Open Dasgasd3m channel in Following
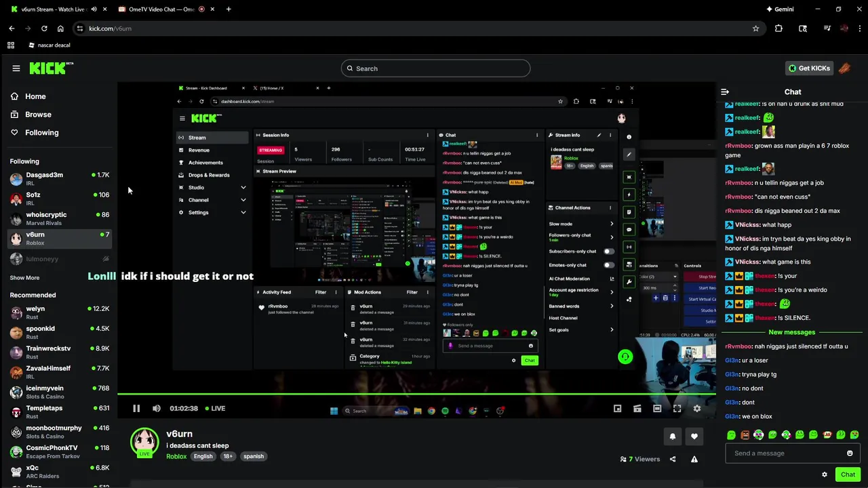 [x=60, y=179]
